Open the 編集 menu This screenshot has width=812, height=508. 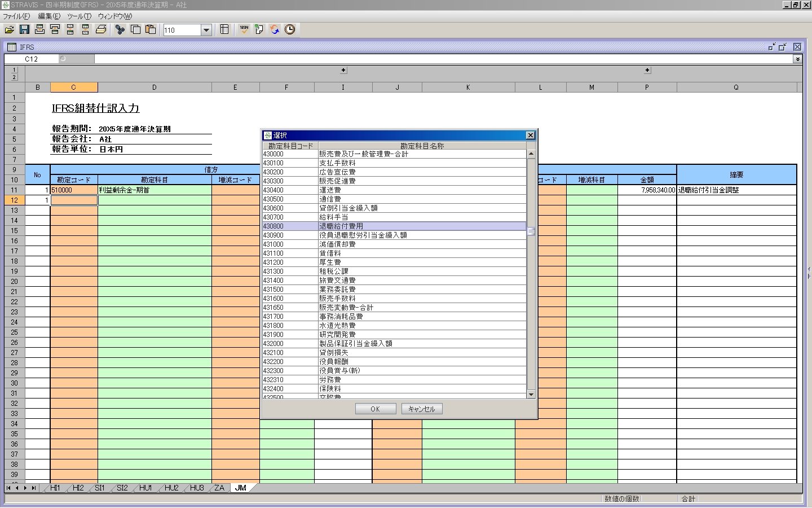(x=49, y=16)
